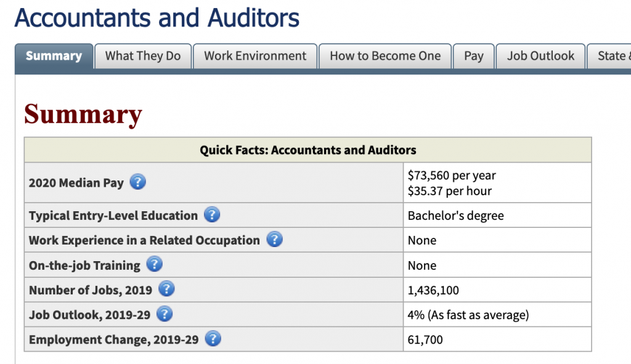Image resolution: width=631 pixels, height=364 pixels.
Task: Open the Job Outlook tab
Action: [x=540, y=56]
